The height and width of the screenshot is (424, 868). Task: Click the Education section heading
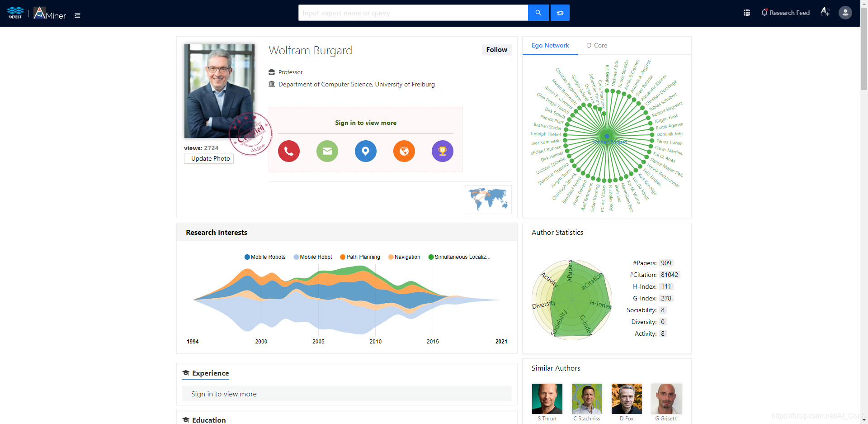(x=204, y=420)
